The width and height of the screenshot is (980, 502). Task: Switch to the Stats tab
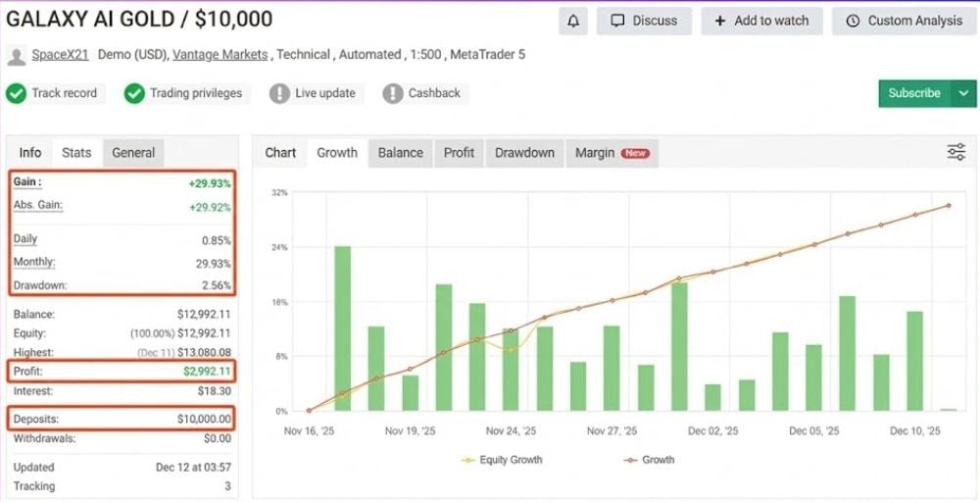point(76,153)
